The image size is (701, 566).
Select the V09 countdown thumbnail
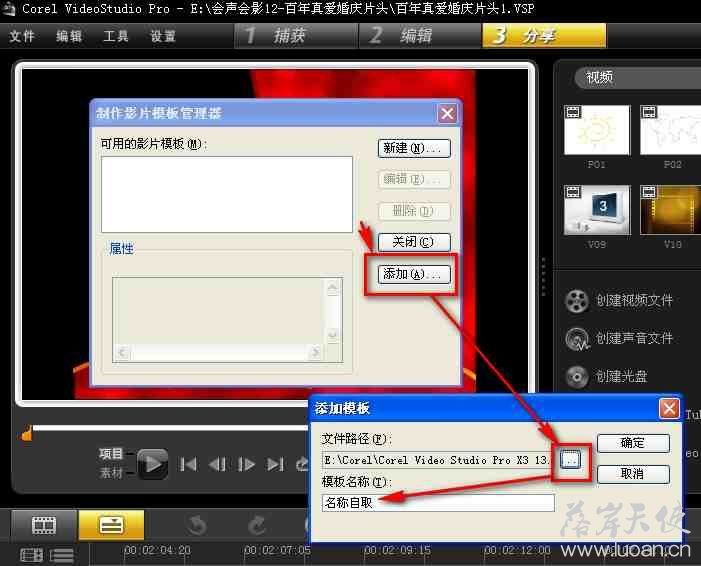[597, 210]
